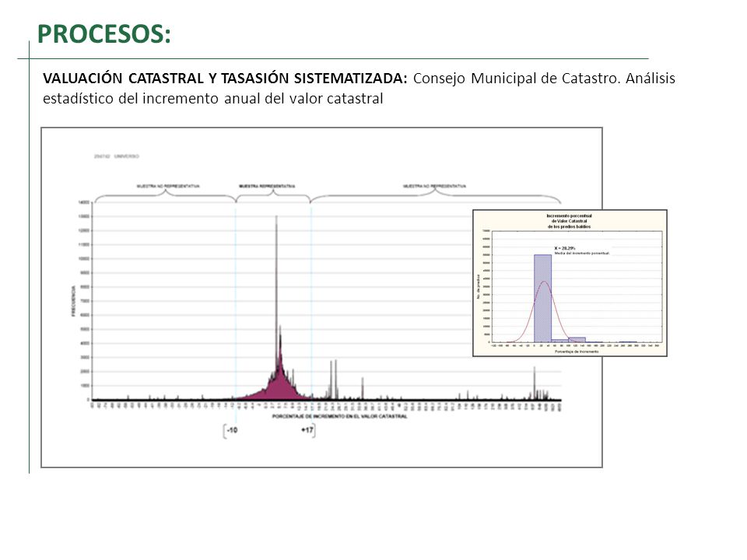Click the PROCESOS: slide title
Screen dimensions: 747x560
click(103, 34)
